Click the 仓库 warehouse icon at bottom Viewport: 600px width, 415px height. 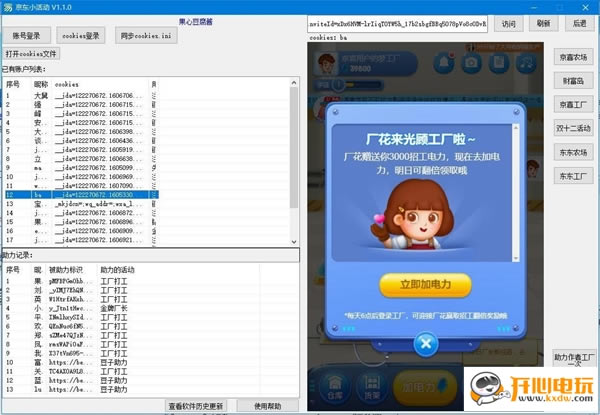(x=334, y=389)
